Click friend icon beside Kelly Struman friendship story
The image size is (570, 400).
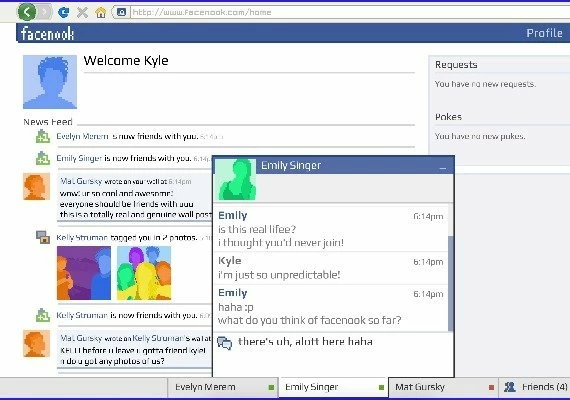coord(43,315)
